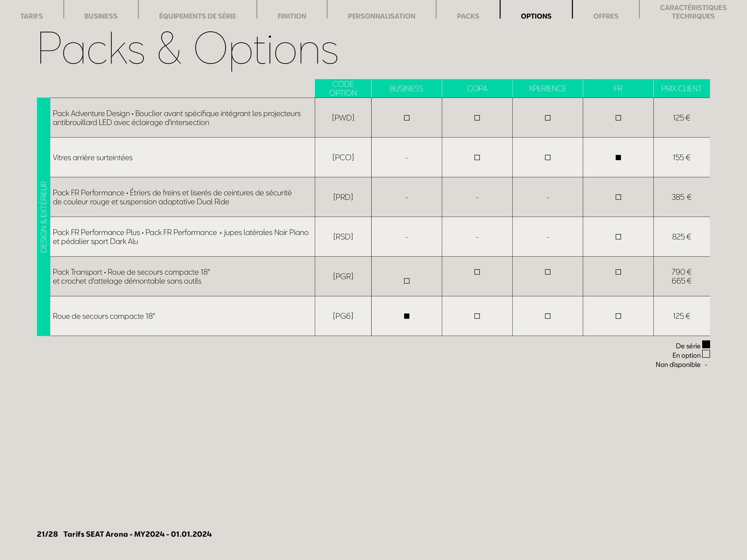The width and height of the screenshot is (747, 560).
Task: Click the 385 € price cell
Action: point(682,197)
